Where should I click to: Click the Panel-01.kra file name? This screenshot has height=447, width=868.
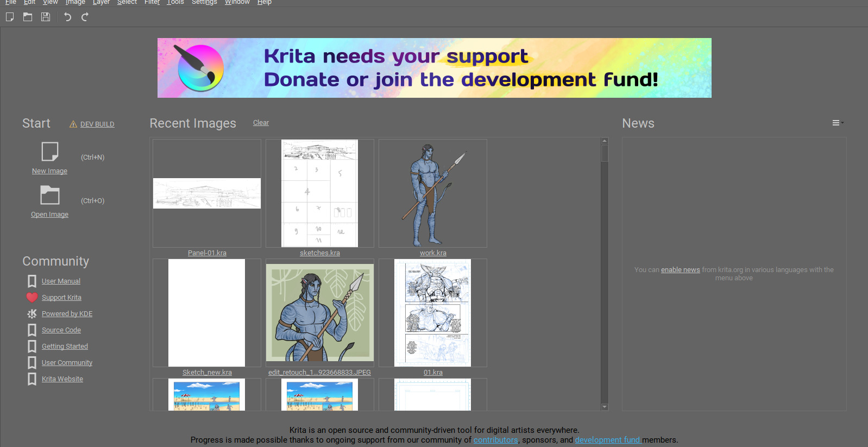pos(207,253)
